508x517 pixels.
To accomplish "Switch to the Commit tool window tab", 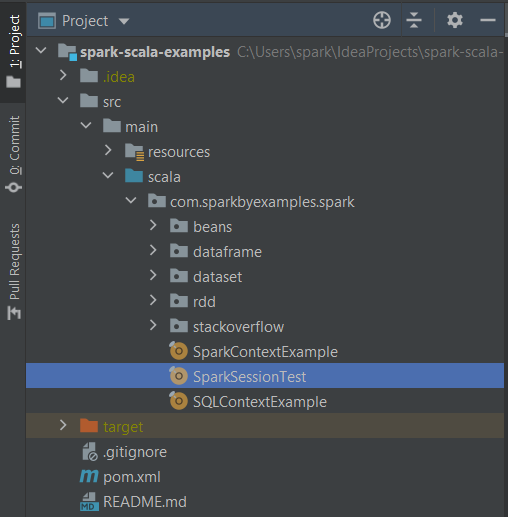I will click(13, 153).
